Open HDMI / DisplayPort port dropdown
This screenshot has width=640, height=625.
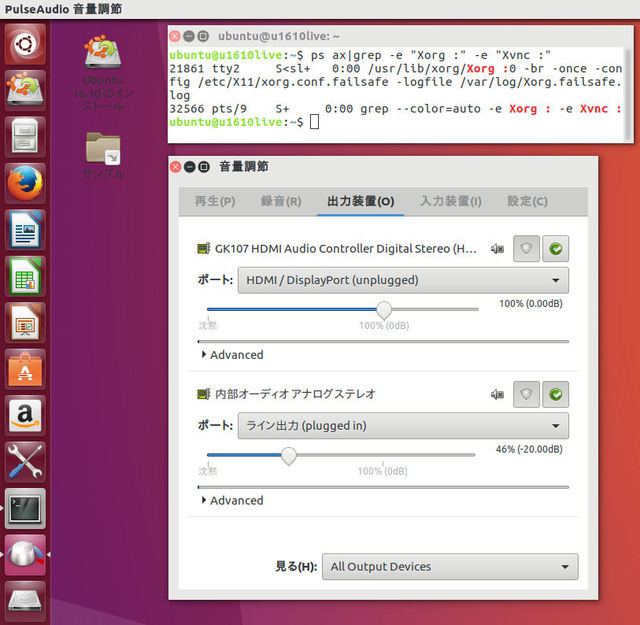pos(403,280)
